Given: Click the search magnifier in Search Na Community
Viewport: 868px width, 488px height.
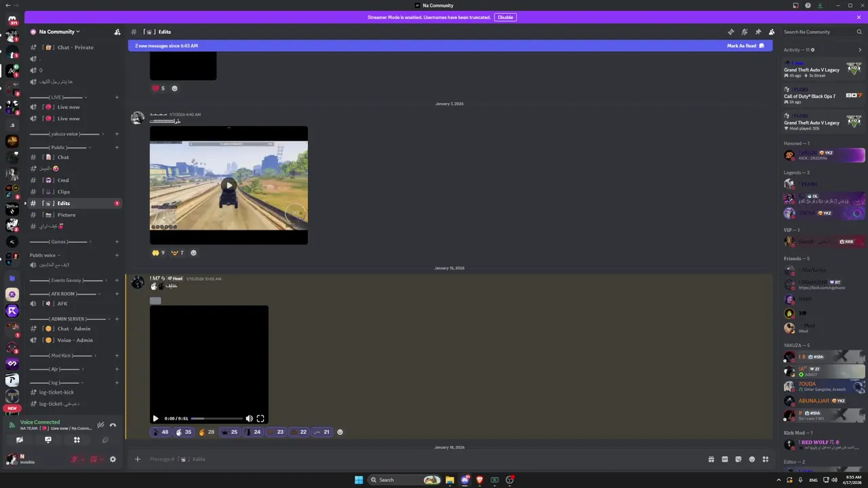Looking at the screenshot, I should pos(859,32).
